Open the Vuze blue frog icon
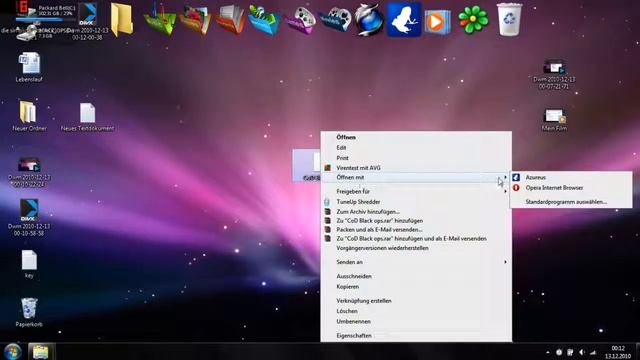 point(404,20)
